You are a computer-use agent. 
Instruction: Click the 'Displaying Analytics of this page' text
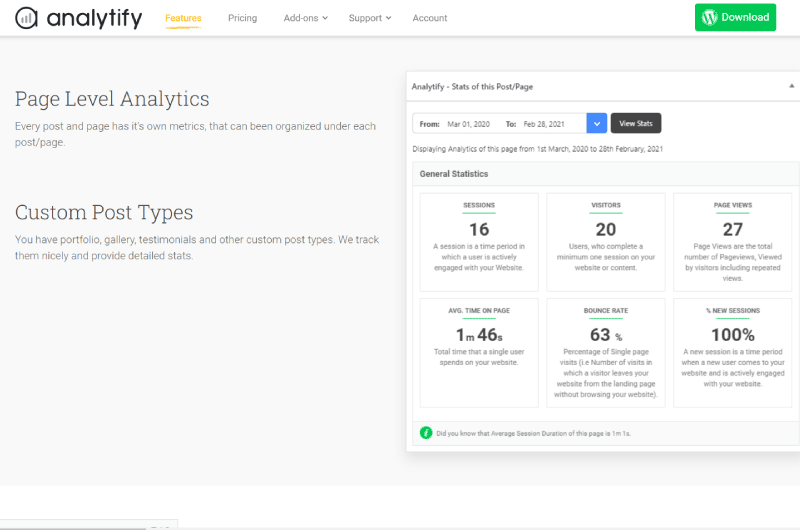pyautogui.click(x=537, y=149)
